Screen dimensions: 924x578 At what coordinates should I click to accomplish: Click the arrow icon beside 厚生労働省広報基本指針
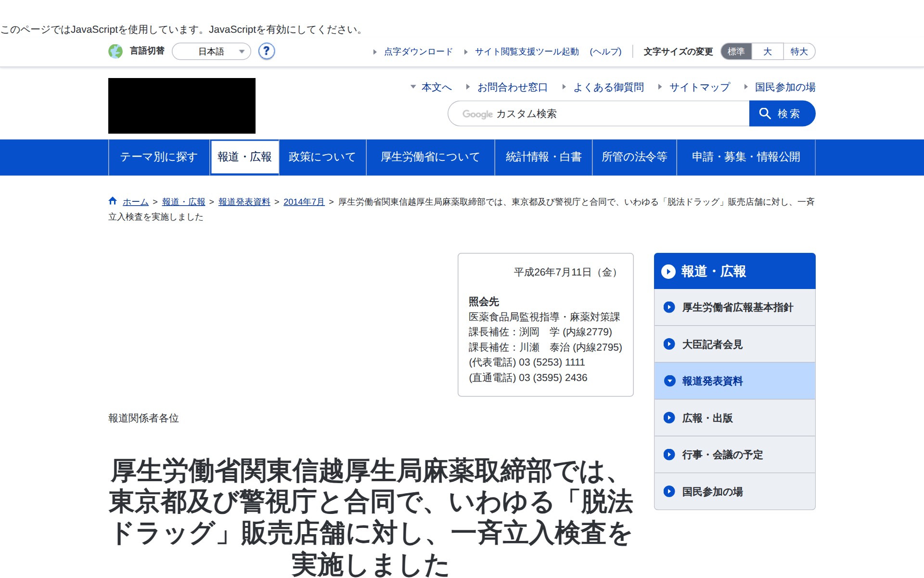(669, 307)
